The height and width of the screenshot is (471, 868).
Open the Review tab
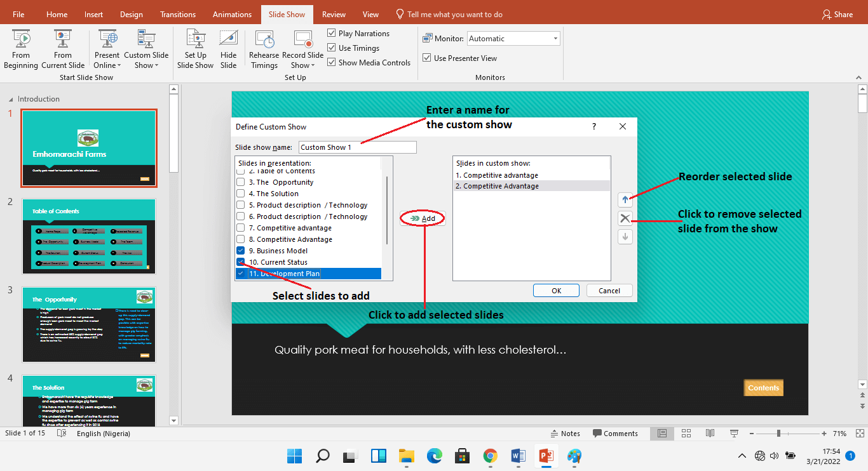[334, 14]
